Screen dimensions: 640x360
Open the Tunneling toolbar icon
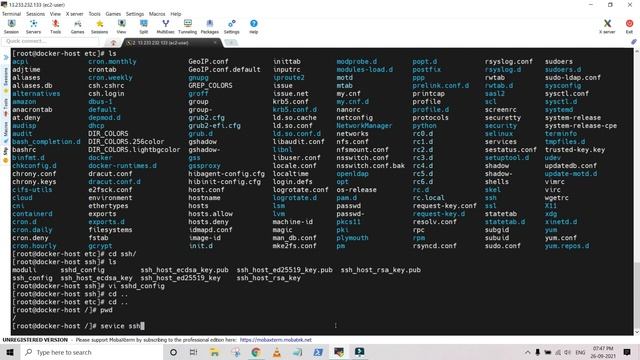coord(187,27)
